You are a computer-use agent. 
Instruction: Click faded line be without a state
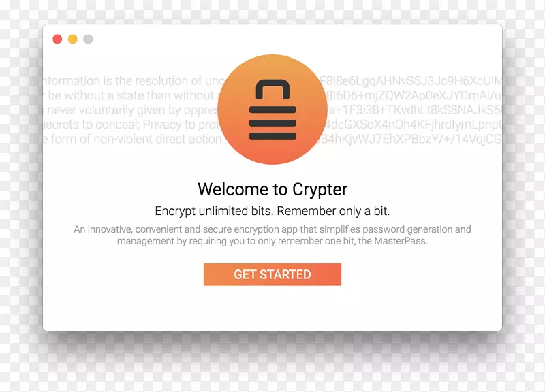click(x=130, y=95)
